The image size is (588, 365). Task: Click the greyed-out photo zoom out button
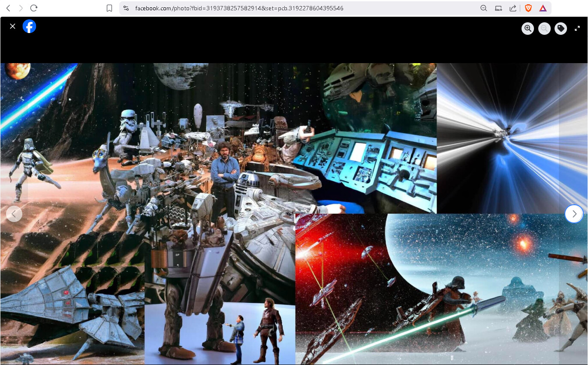[x=544, y=28]
